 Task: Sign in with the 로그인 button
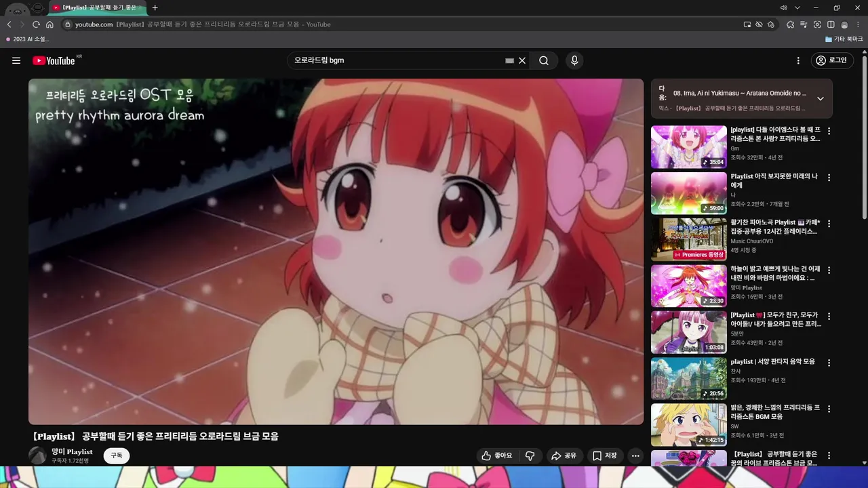[x=832, y=60]
